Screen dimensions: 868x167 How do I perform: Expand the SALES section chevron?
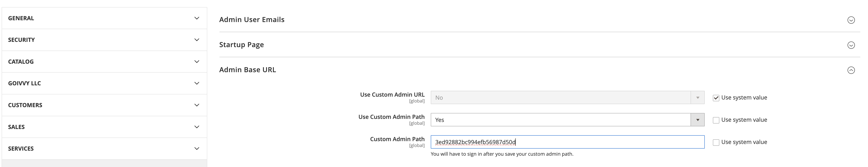point(197,127)
